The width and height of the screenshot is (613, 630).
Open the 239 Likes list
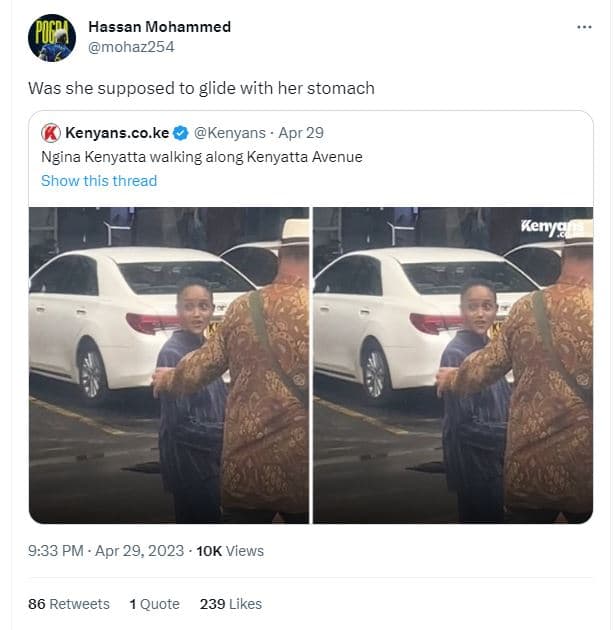pos(231,604)
